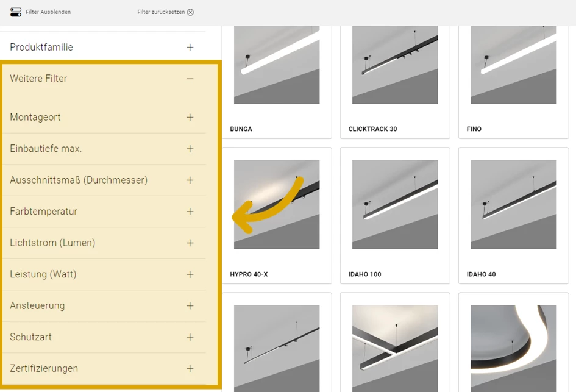Click the Filter zurücksetzen link text
The height and width of the screenshot is (392, 576).
pos(161,12)
